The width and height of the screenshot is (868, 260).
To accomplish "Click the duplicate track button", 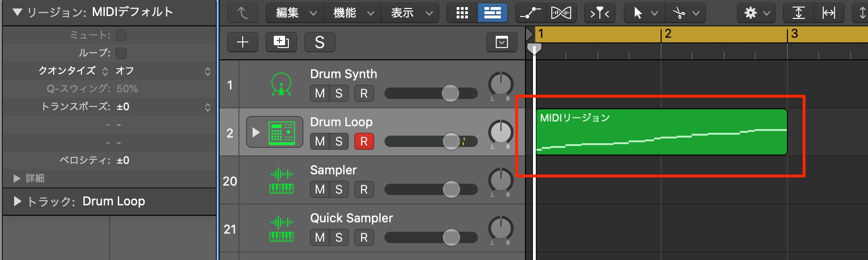I will (x=281, y=42).
